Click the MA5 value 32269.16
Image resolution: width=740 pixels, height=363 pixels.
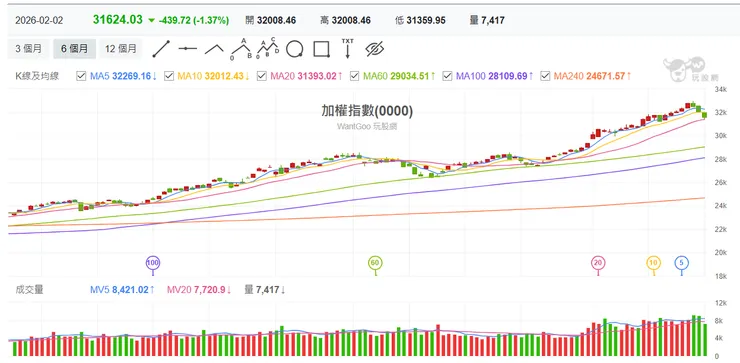131,76
